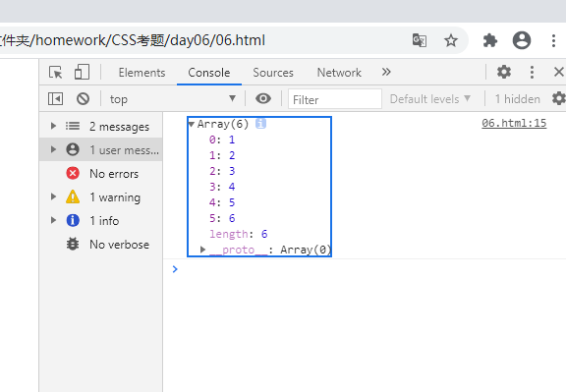Create a live expression with eye icon
Viewport: 566px width, 392px height.
(x=263, y=98)
